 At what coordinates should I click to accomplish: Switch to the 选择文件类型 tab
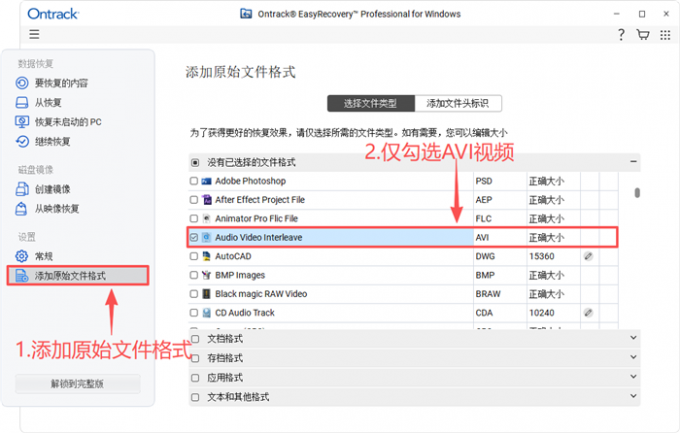[371, 103]
